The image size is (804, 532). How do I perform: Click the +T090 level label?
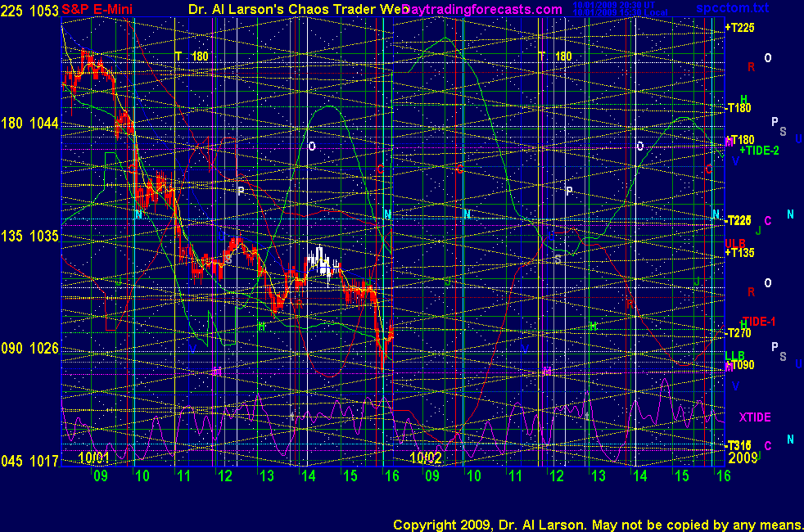point(740,364)
